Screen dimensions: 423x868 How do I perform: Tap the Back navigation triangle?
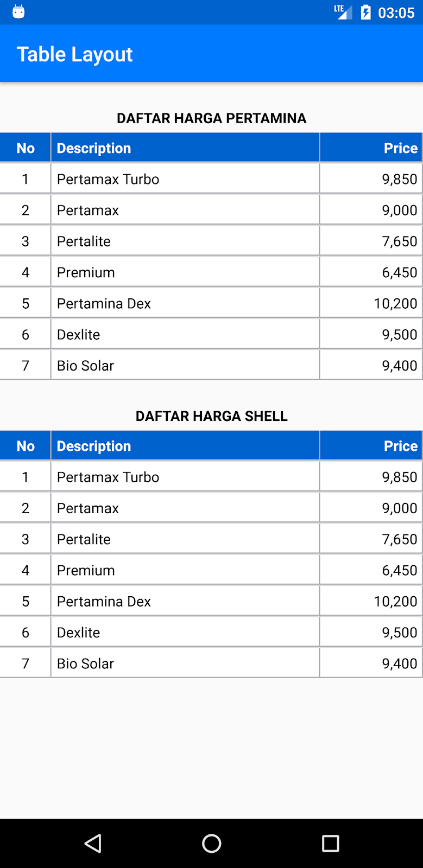93,844
